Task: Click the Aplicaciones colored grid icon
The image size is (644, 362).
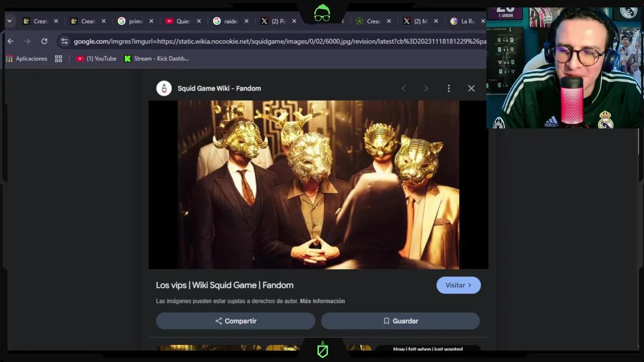Action: (x=9, y=58)
